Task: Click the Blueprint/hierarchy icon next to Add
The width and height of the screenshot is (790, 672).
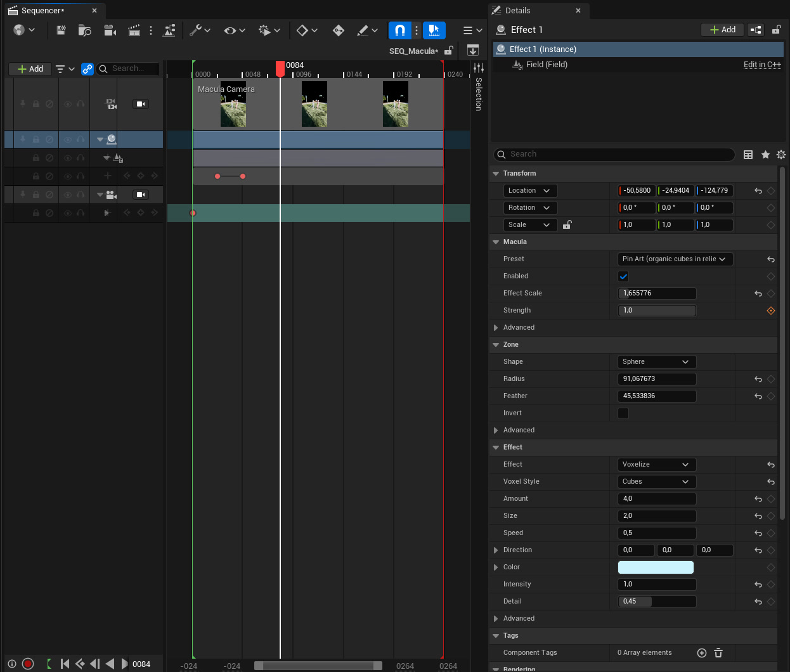Action: [756, 30]
